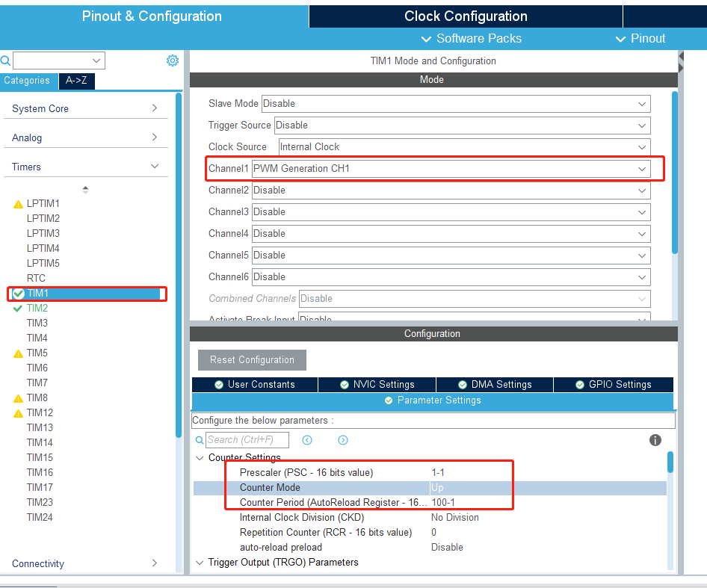Click the Prescaler value 1-1
This screenshot has width=707, height=588.
[438, 472]
